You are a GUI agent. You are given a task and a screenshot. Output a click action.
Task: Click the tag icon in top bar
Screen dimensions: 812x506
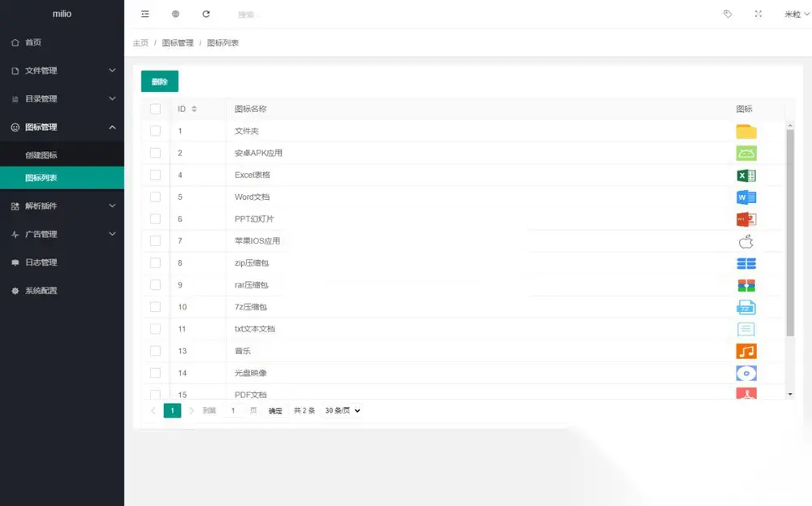tap(728, 14)
